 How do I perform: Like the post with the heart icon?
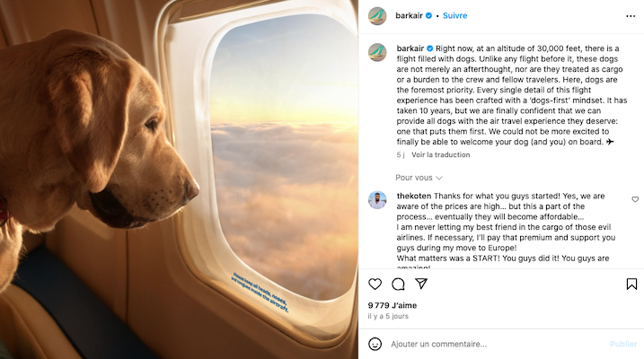tap(375, 284)
